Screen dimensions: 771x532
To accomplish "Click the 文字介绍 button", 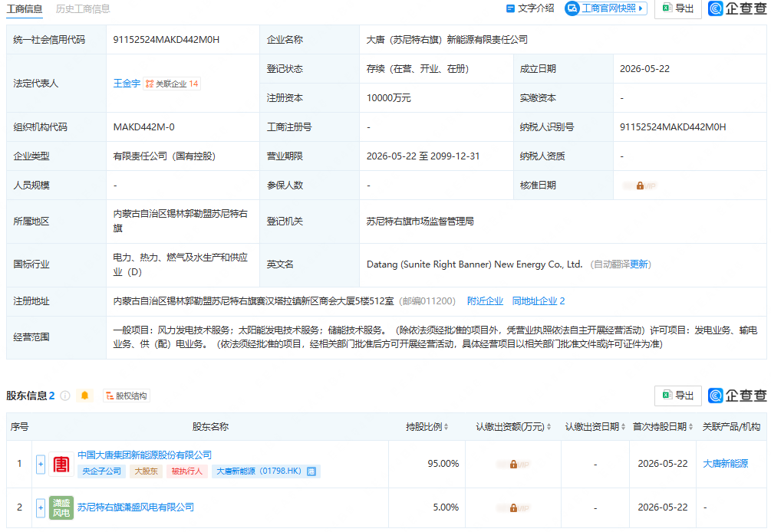I will pyautogui.click(x=530, y=8).
